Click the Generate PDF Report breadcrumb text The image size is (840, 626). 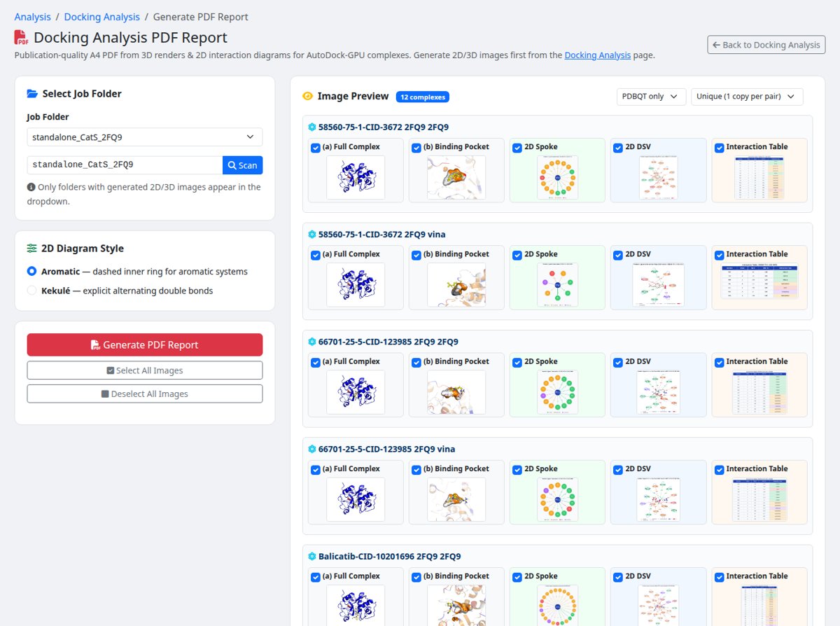click(x=200, y=17)
